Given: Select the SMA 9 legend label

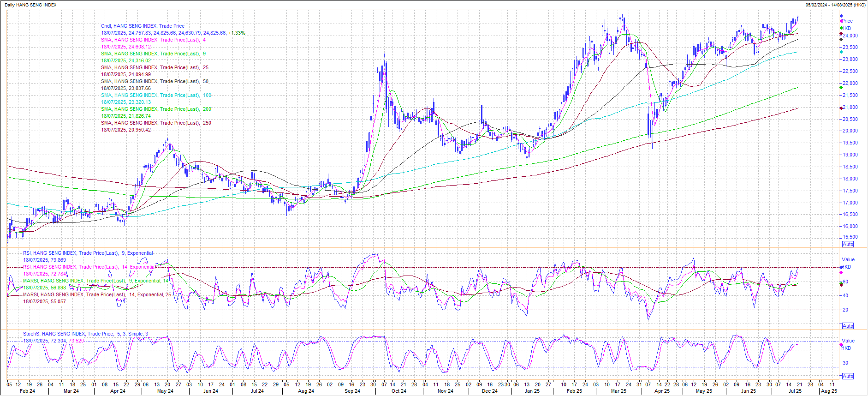Looking at the screenshot, I should pos(154,54).
